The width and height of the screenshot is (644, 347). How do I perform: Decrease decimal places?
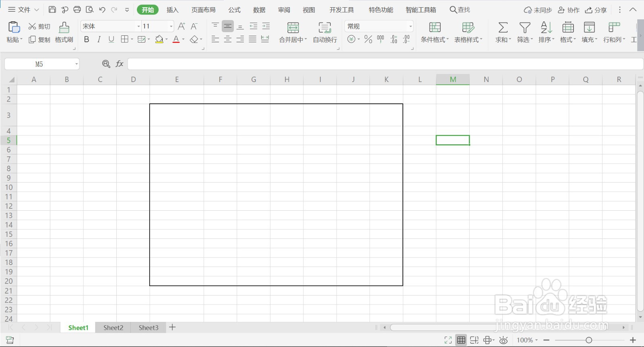(407, 39)
